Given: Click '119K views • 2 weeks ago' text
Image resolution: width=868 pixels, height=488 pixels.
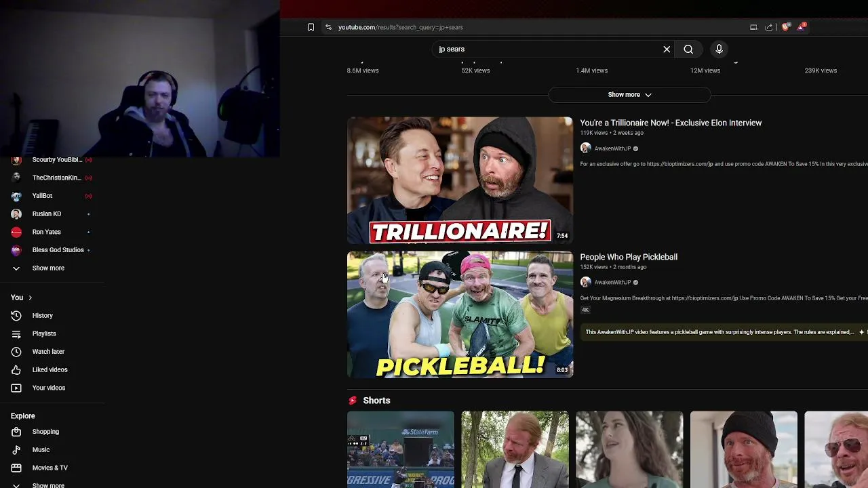Looking at the screenshot, I should tap(612, 133).
